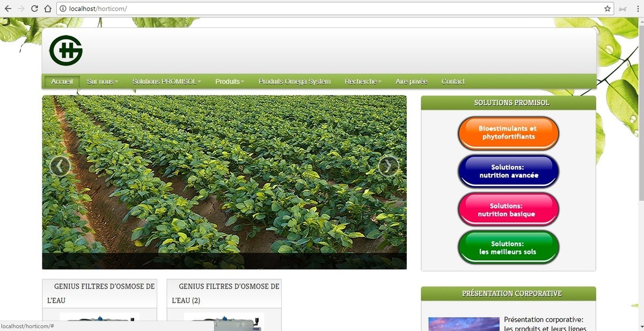Expand the Sur nous dropdown menu
This screenshot has width=644, height=331.
(103, 82)
